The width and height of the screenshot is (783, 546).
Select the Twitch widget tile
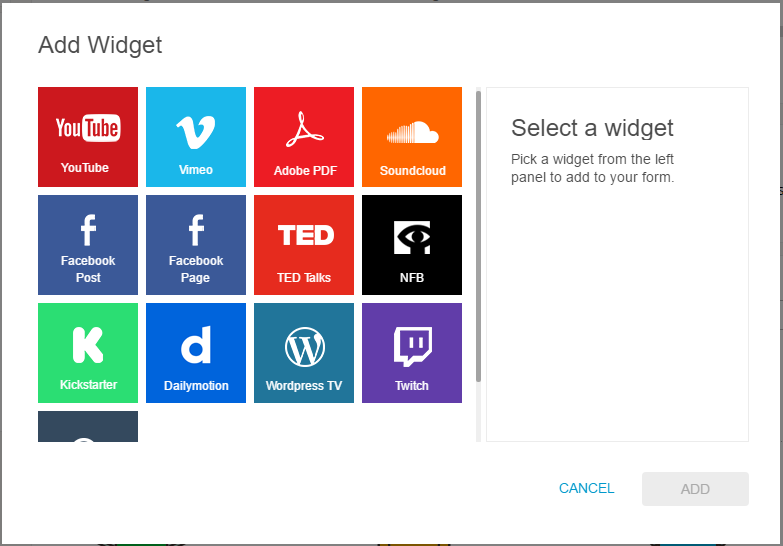coord(411,353)
